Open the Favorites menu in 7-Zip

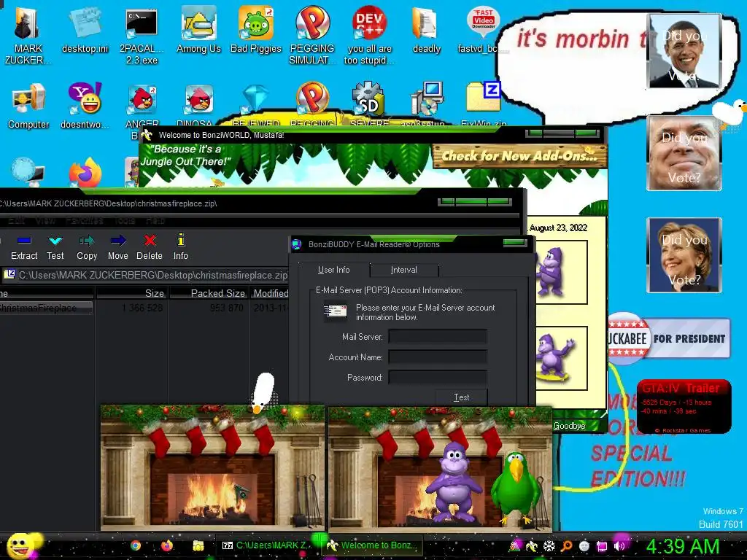[84, 220]
